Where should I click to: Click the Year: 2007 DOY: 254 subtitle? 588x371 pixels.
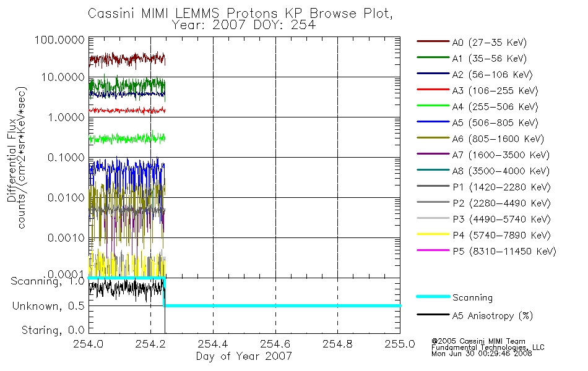pyautogui.click(x=244, y=25)
